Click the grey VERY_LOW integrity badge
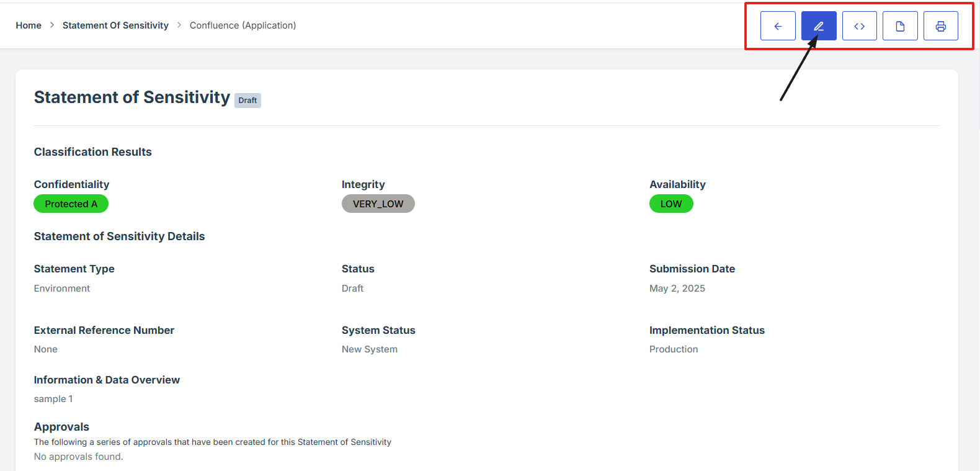980x471 pixels. coord(378,204)
